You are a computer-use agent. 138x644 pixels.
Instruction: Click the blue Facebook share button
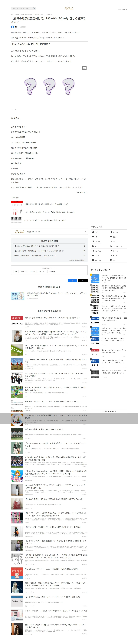[x=73, y=281]
